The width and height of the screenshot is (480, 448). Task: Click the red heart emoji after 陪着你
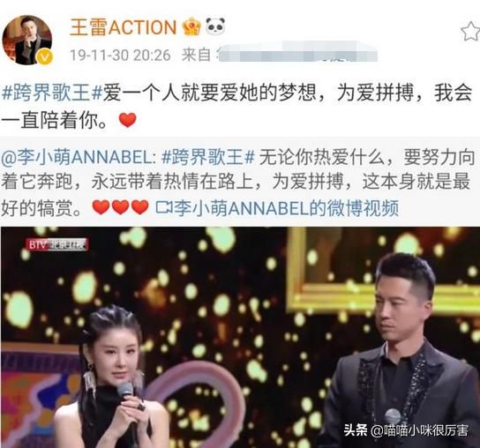128,120
